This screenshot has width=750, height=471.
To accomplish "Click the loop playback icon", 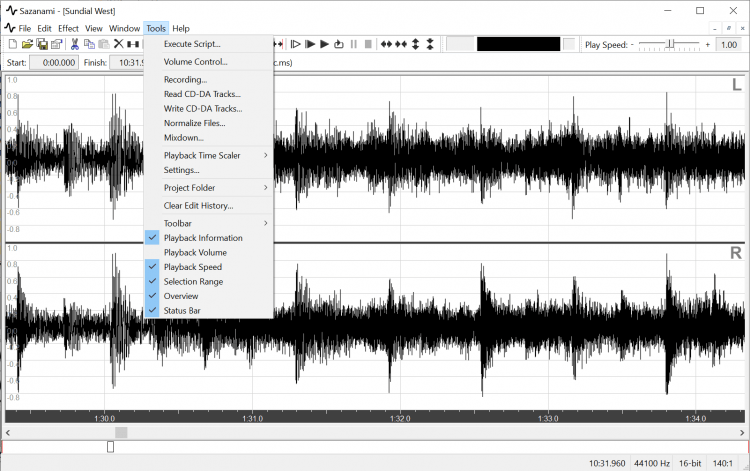I will point(339,44).
